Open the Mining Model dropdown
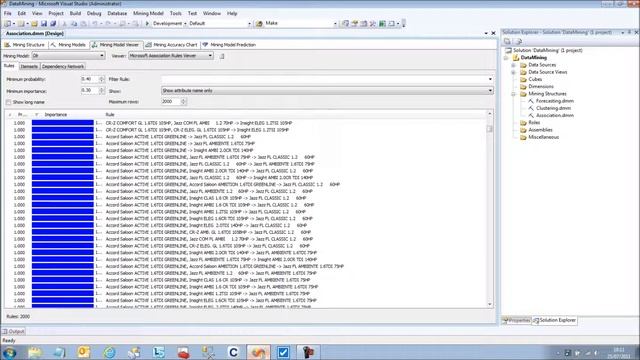The width and height of the screenshot is (640, 360). click(x=102, y=56)
